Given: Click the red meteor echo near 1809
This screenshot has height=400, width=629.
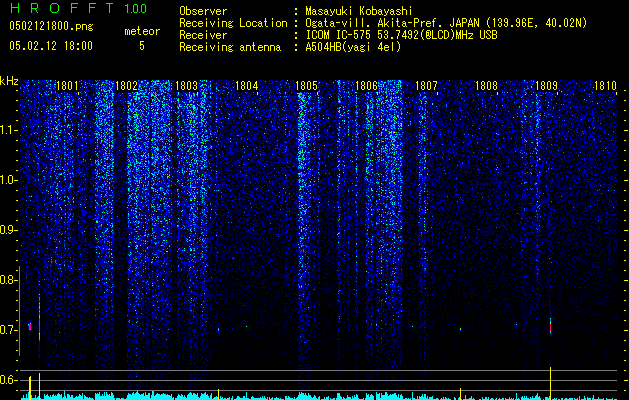Looking at the screenshot, I should click(x=550, y=325).
